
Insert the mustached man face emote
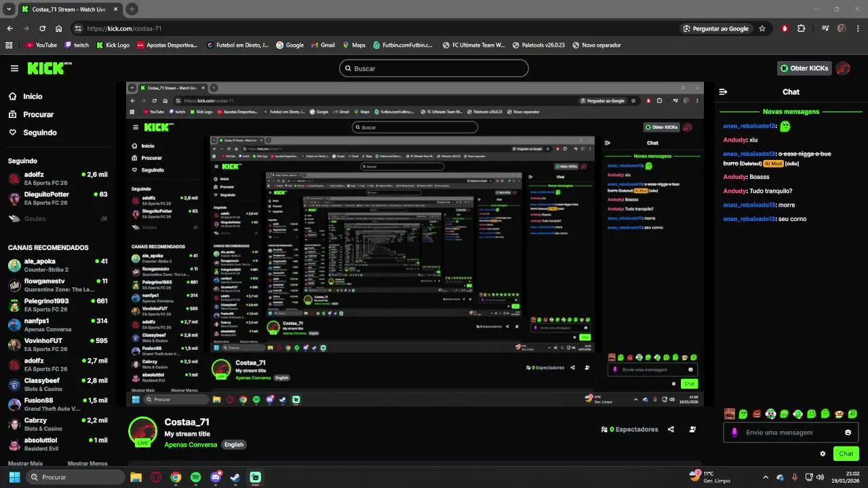pyautogui.click(x=730, y=413)
